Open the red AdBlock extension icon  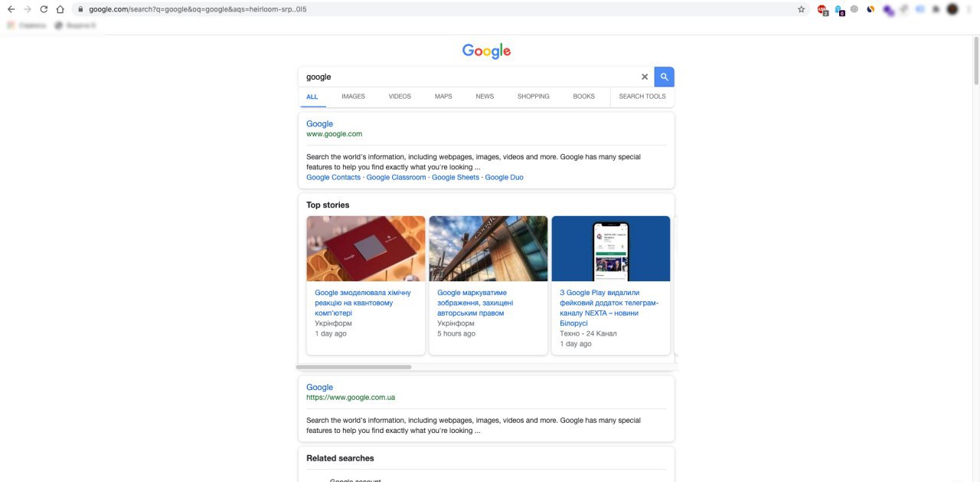tap(822, 9)
